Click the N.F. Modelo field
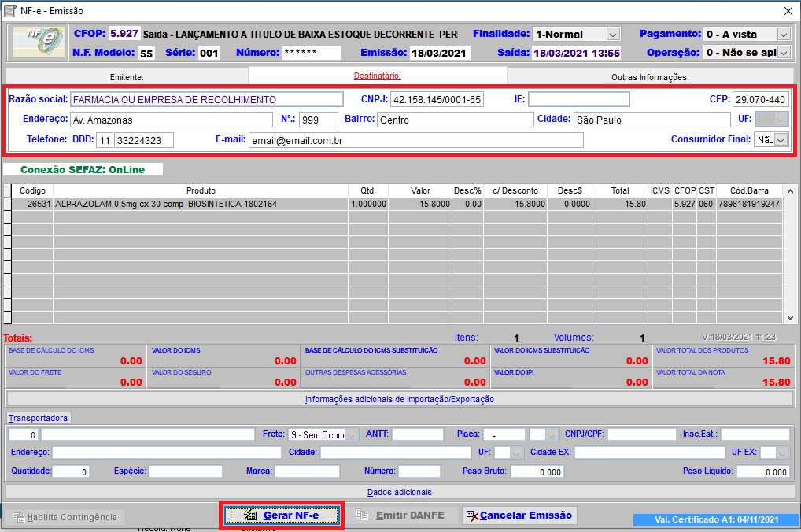 tap(146, 53)
